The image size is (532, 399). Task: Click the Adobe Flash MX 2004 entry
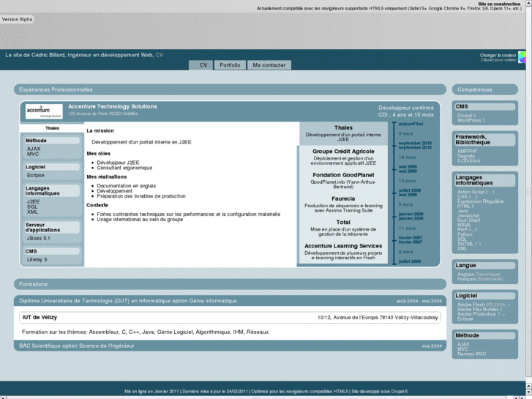pyautogui.click(x=483, y=305)
